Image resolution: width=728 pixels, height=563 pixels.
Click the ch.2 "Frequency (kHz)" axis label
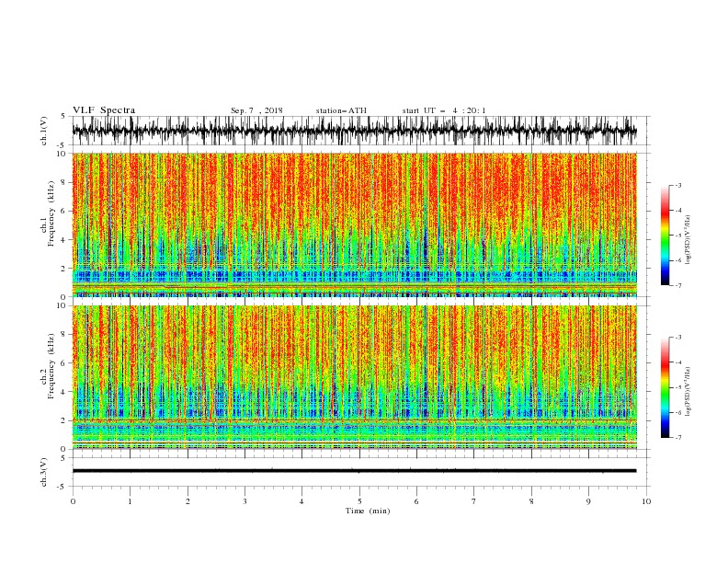tap(51, 366)
